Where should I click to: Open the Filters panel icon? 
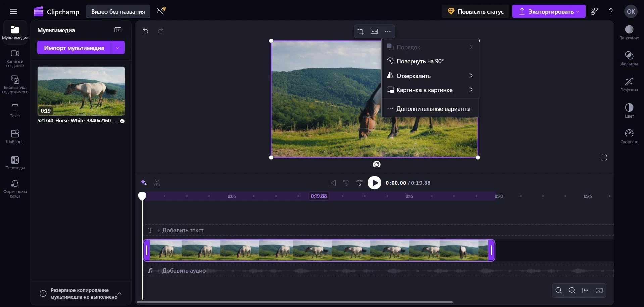pos(629,58)
